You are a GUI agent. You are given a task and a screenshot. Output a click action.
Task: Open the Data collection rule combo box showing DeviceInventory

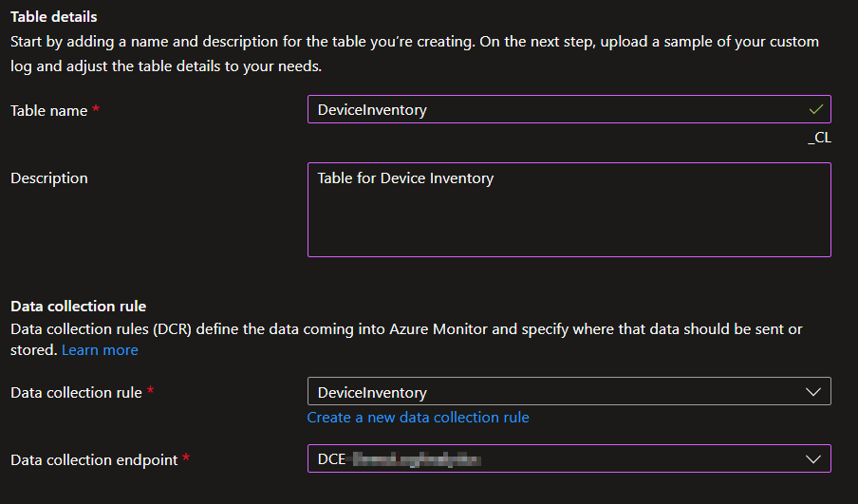560,392
